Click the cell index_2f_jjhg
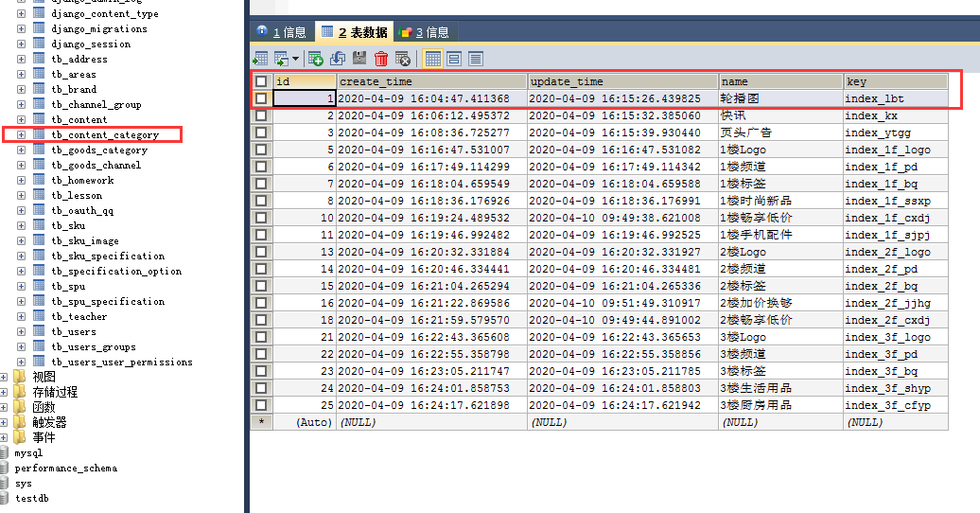The height and width of the screenshot is (513, 980). [x=896, y=303]
